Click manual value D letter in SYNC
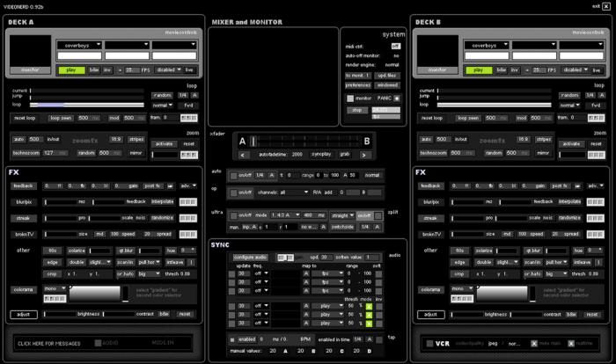Image resolution: width=616 pixels, height=364 pixels. pyautogui.click(x=370, y=351)
